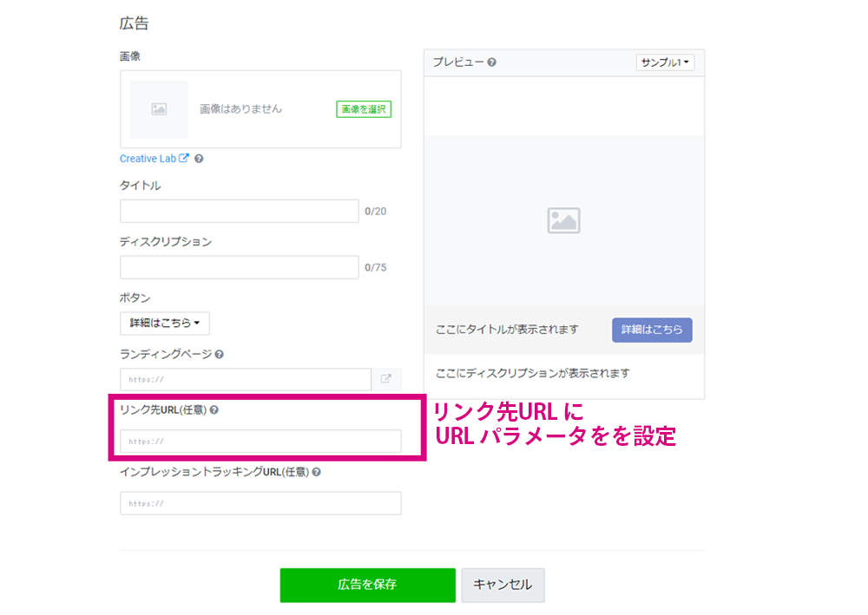The height and width of the screenshot is (615, 868).
Task: Click the help icon next to リンク先URL(任意)
Action: [214, 409]
